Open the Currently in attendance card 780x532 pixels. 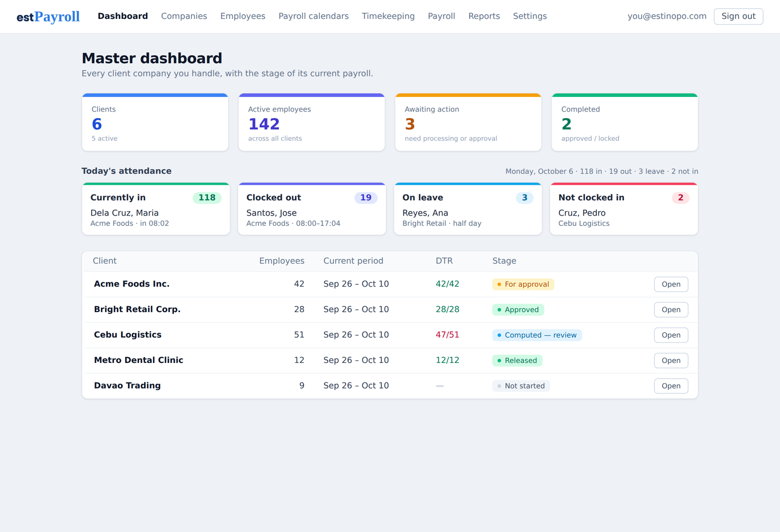click(156, 209)
